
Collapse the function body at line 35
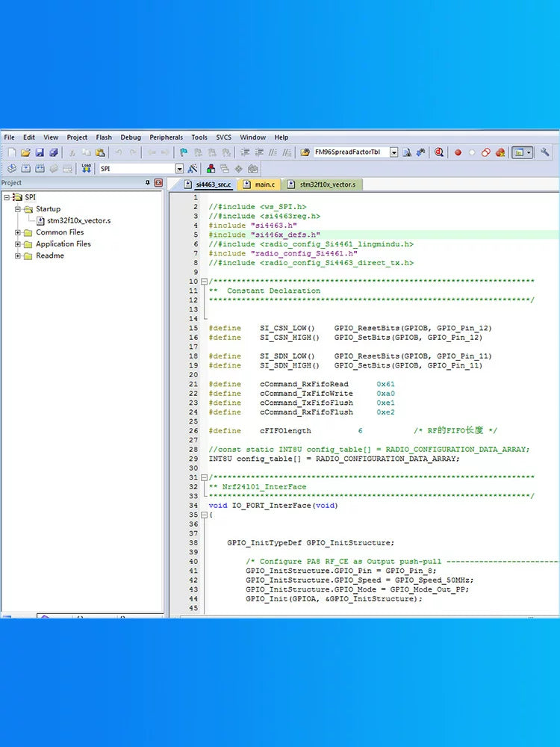(x=205, y=515)
